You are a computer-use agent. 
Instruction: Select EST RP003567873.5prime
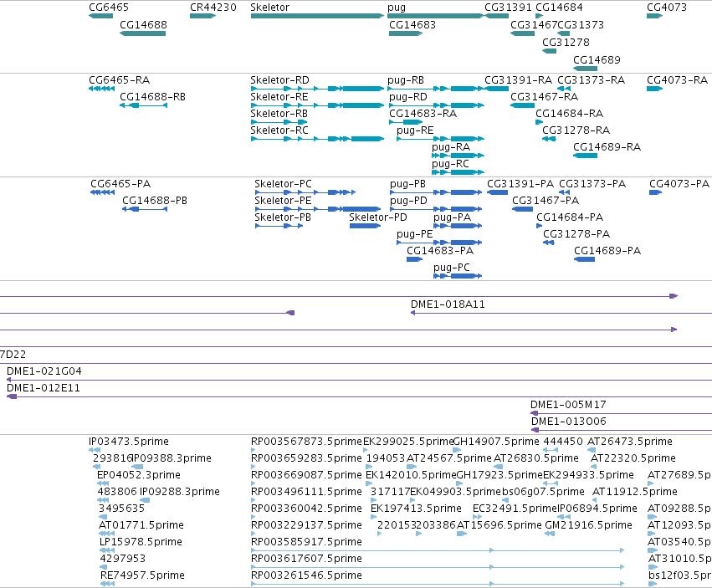coord(306,442)
